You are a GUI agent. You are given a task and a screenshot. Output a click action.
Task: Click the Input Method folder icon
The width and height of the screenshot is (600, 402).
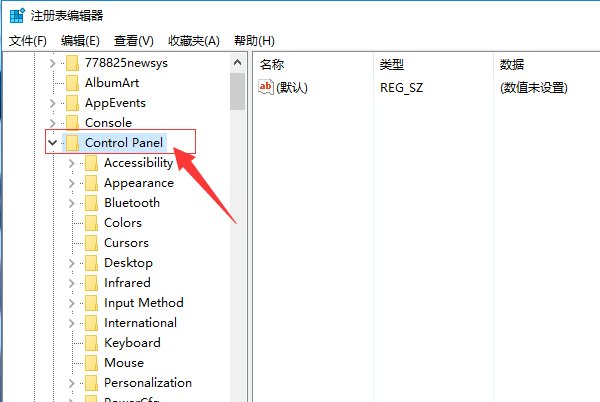[91, 303]
